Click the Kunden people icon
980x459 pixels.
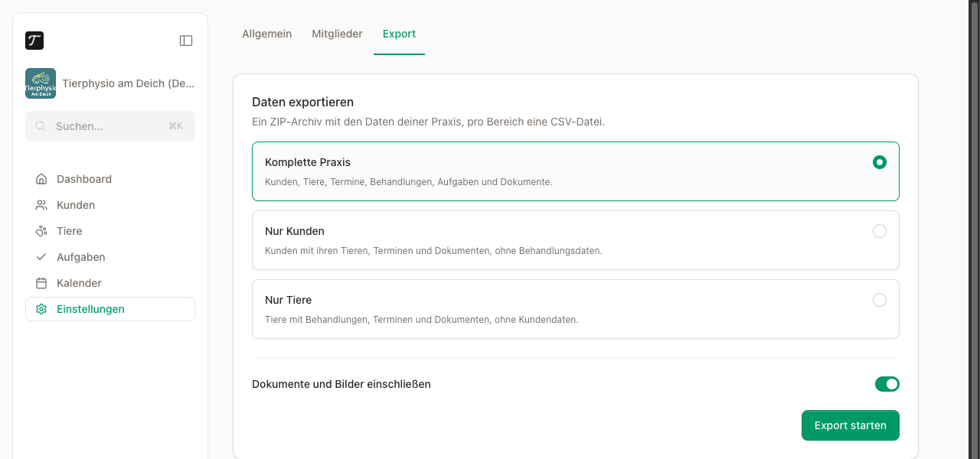click(x=41, y=205)
